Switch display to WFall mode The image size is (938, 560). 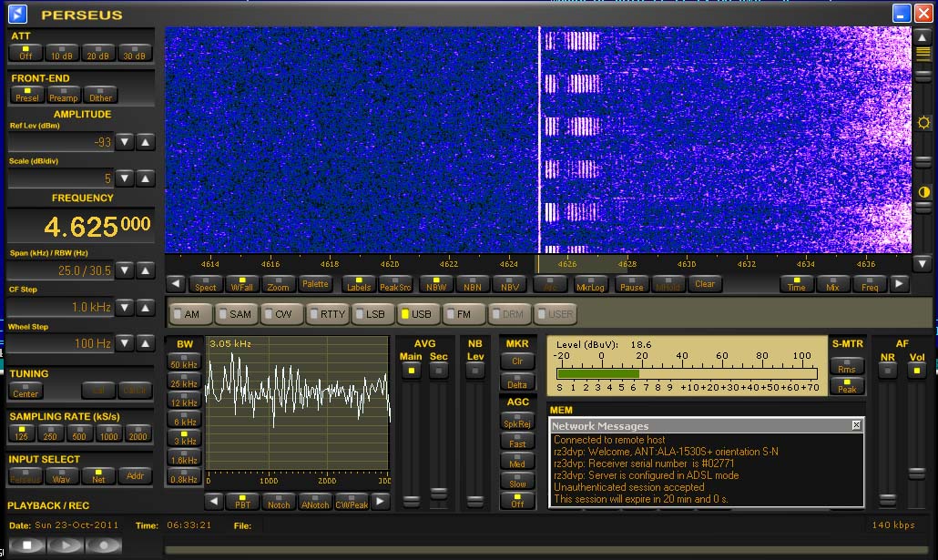coord(241,284)
